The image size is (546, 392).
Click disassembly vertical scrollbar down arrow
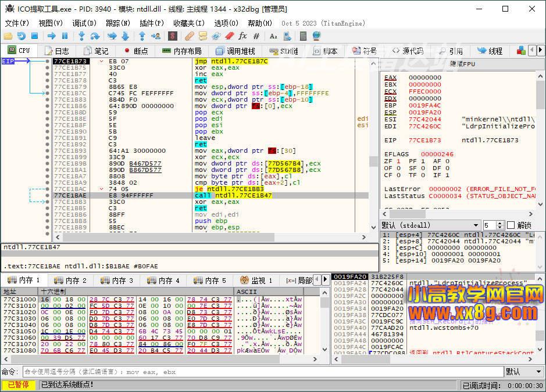(x=373, y=228)
